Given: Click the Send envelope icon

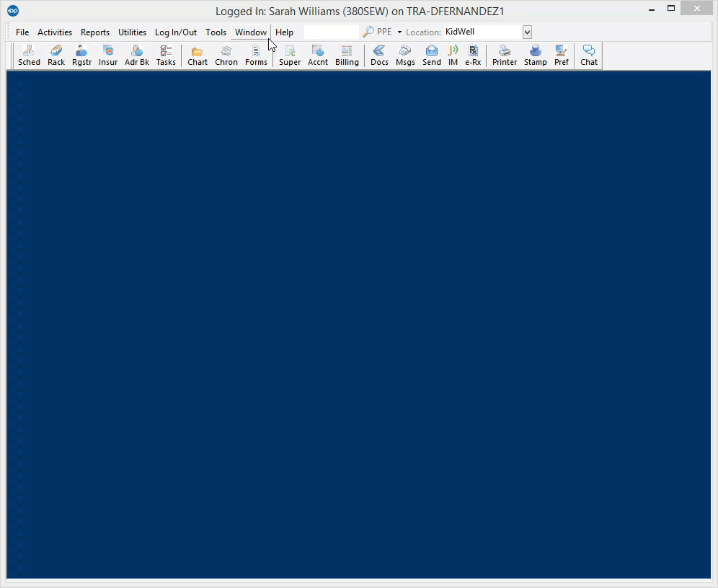Looking at the screenshot, I should click(x=431, y=55).
